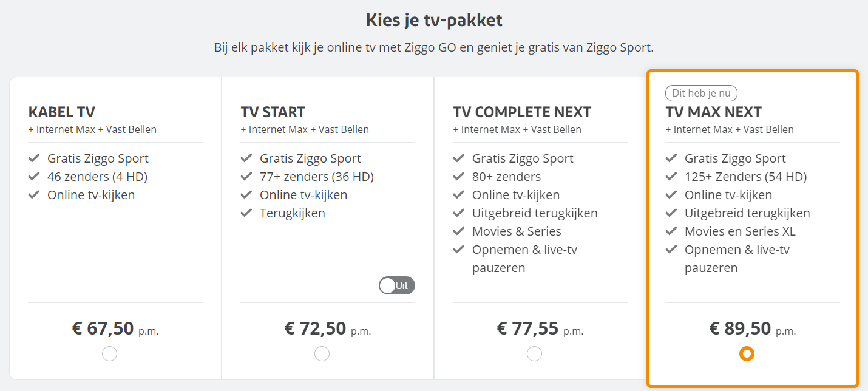The width and height of the screenshot is (868, 391).
Task: Click the checkmark next to Movies en Series XL
Action: pyautogui.click(x=671, y=231)
